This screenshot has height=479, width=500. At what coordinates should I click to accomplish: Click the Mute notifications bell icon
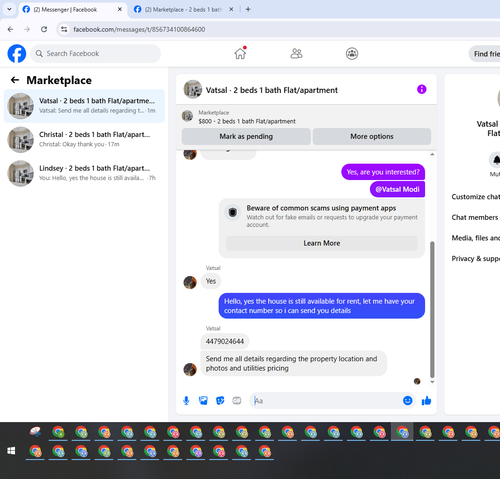495,160
